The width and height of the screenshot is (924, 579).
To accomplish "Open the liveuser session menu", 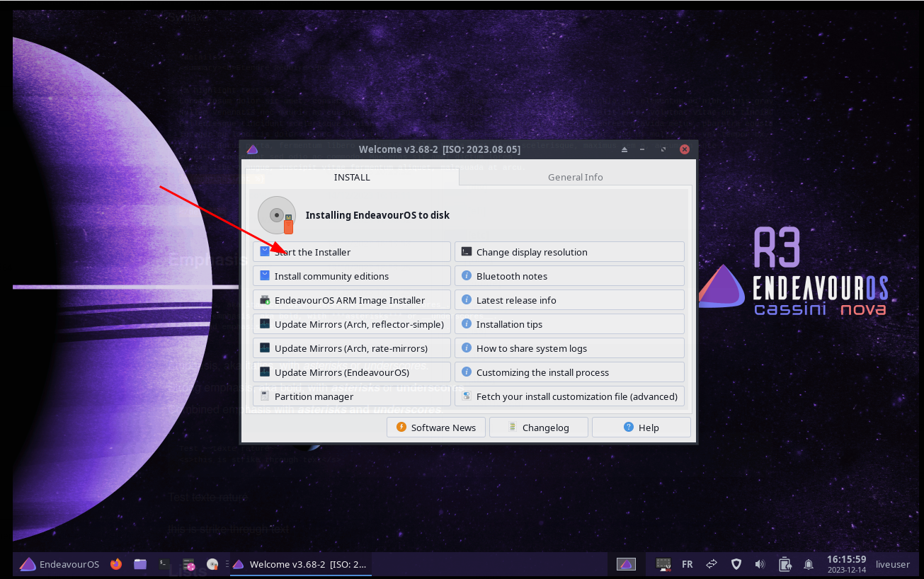I will coord(892,564).
